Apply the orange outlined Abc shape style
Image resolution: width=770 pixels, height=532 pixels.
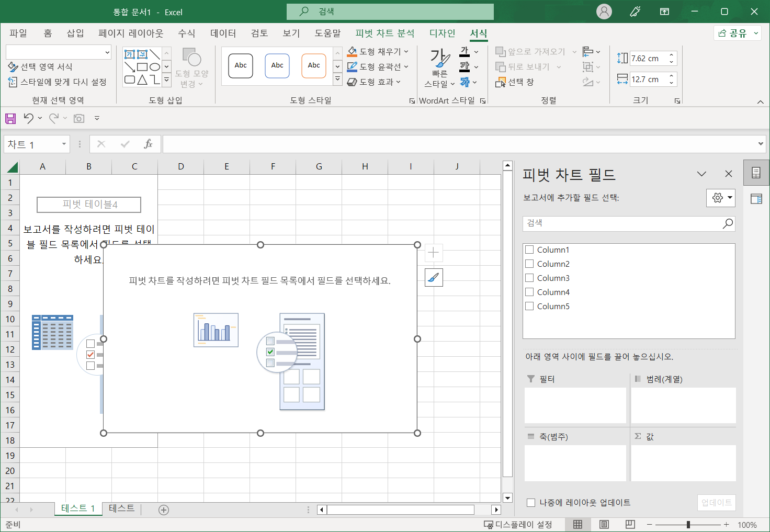click(x=314, y=66)
